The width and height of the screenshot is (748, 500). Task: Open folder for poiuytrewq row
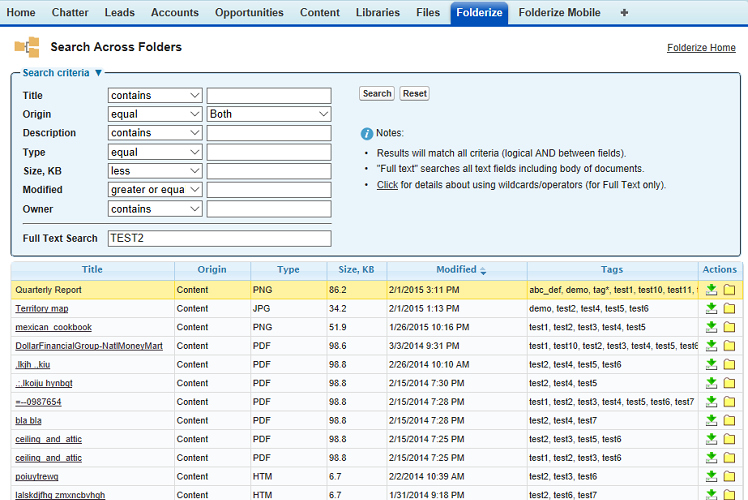[x=729, y=476]
